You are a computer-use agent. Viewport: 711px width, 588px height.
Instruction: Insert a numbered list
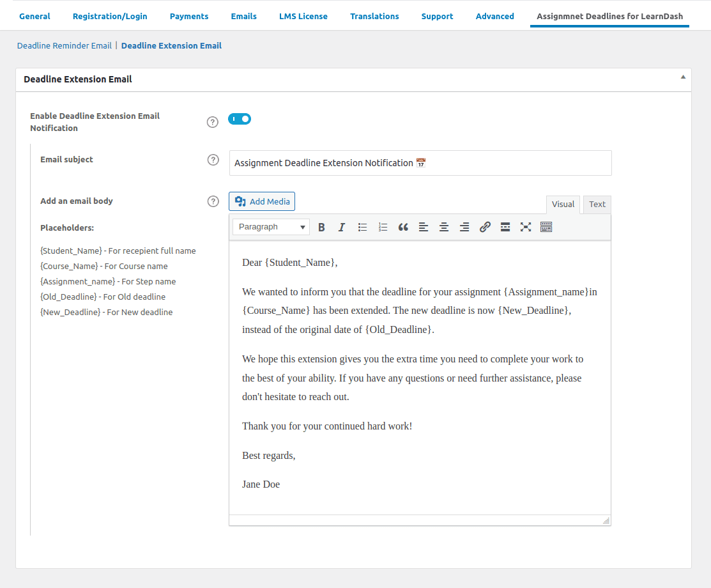pyautogui.click(x=383, y=227)
